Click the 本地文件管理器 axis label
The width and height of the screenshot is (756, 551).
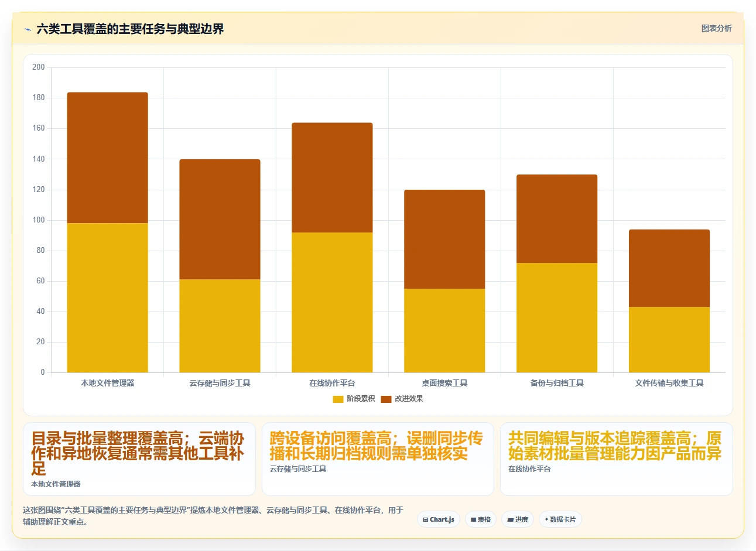(108, 383)
